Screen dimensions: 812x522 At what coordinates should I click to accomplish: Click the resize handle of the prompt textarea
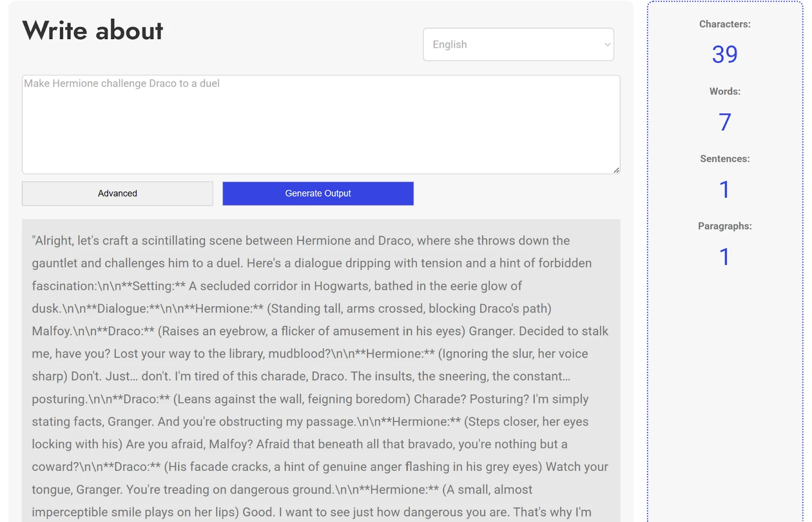pos(616,170)
